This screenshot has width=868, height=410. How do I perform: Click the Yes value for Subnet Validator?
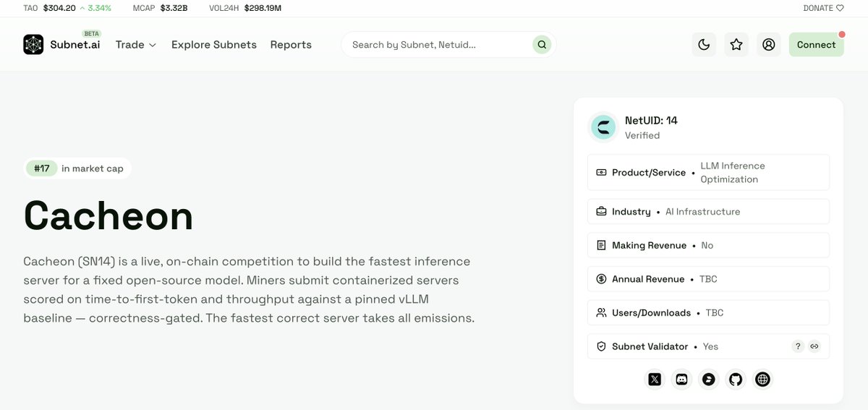pyautogui.click(x=710, y=346)
